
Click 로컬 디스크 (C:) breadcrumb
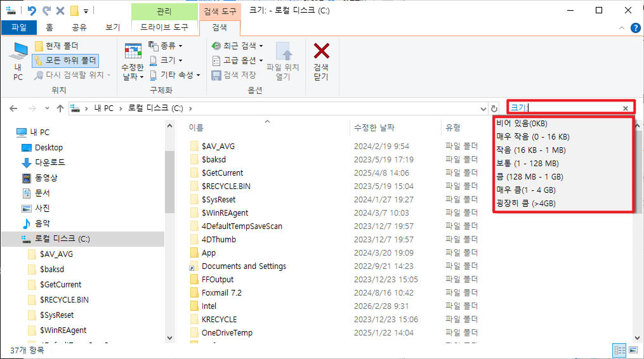coord(155,108)
